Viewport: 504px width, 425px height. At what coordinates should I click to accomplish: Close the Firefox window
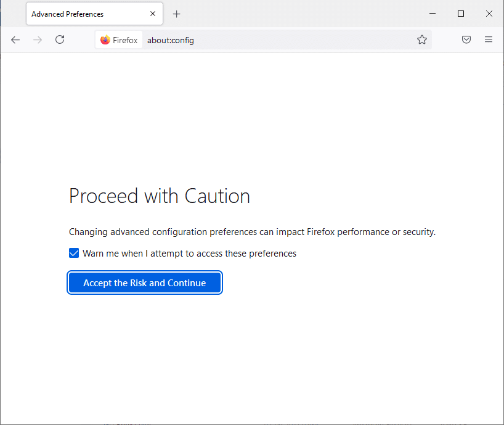(489, 14)
